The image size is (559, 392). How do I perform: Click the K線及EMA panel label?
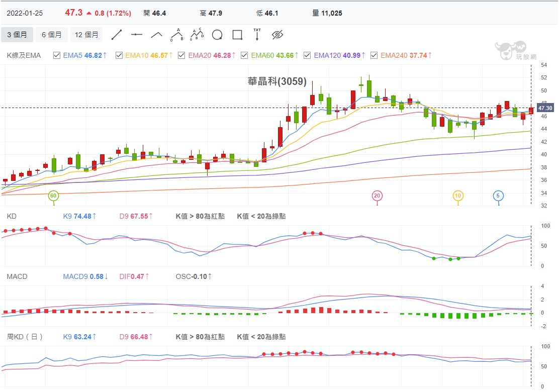(x=24, y=55)
